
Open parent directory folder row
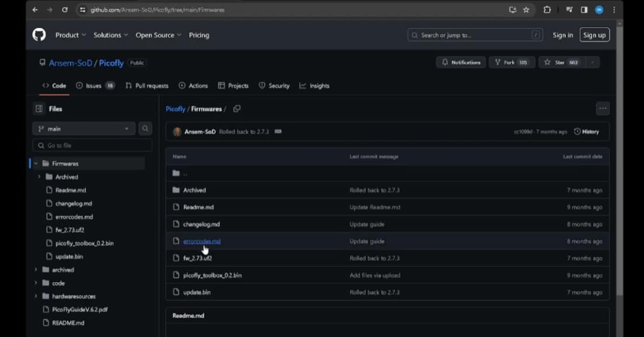[x=387, y=173]
